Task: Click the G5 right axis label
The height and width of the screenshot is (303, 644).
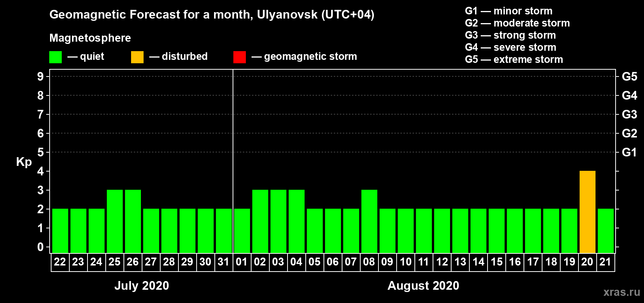Action: coord(630,77)
